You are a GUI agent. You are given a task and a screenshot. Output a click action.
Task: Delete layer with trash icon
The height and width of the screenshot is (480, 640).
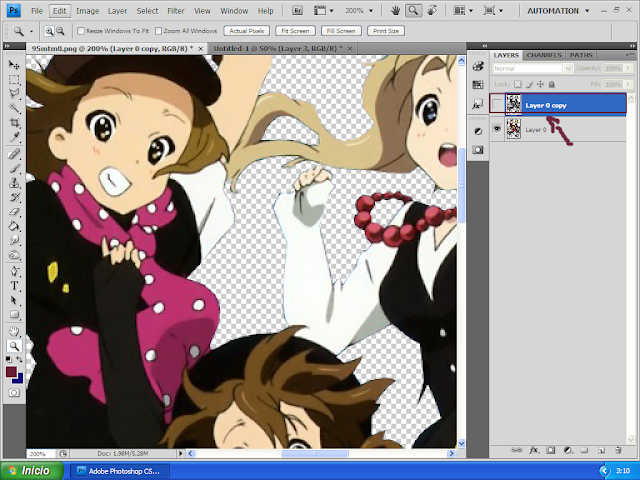618,450
